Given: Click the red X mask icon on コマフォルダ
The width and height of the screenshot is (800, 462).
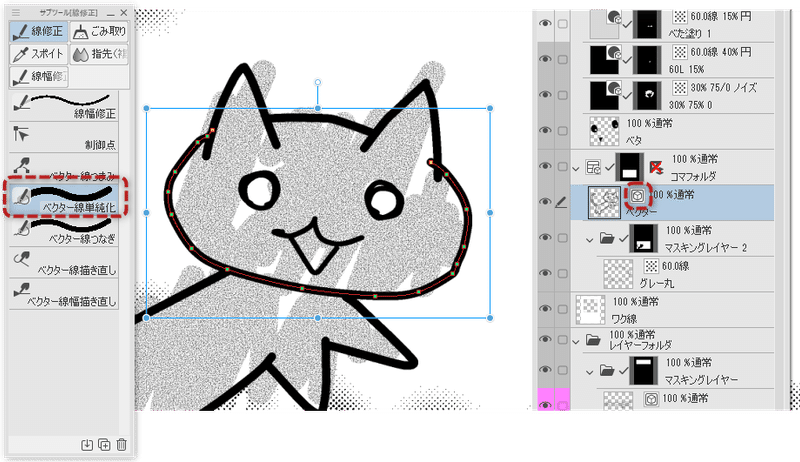Looking at the screenshot, I should [656, 167].
